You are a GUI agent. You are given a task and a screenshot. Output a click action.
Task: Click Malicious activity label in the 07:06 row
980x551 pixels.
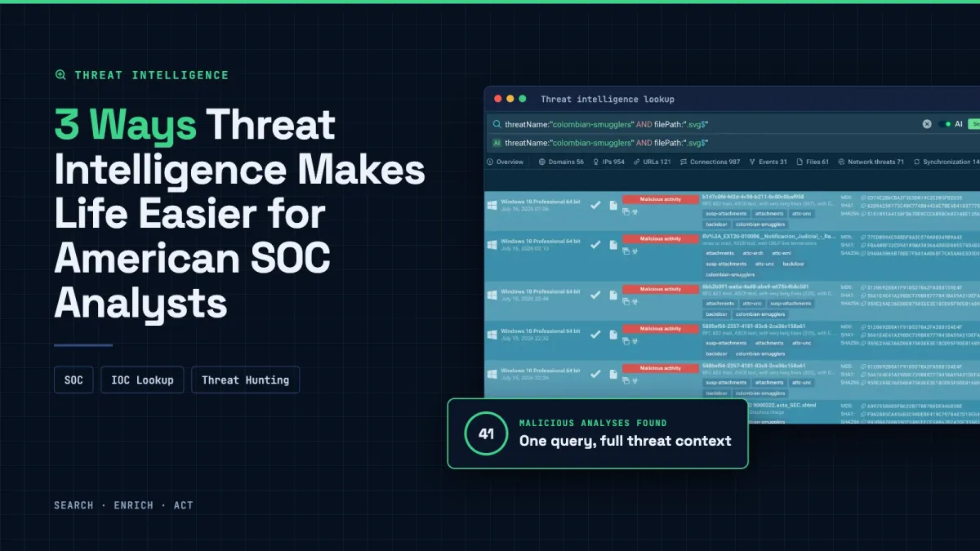[660, 198]
